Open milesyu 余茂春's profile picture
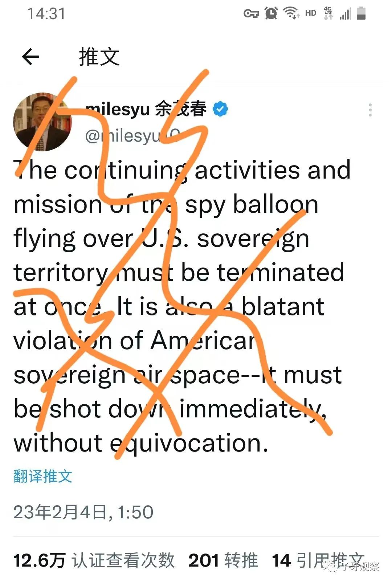 click(x=41, y=122)
